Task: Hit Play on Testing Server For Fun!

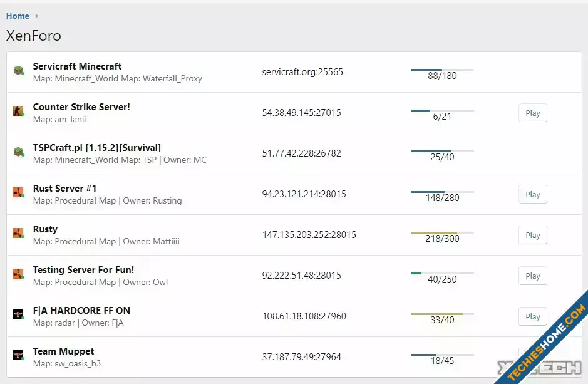Action: 532,276
